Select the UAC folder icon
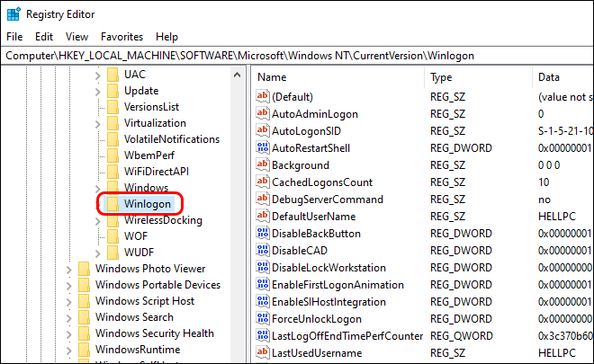 coord(112,75)
